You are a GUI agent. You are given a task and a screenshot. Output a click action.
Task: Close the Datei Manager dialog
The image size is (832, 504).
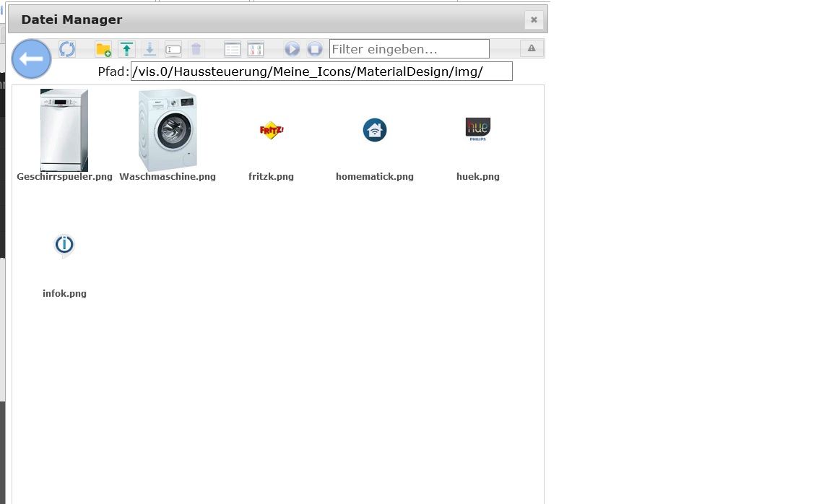(534, 19)
